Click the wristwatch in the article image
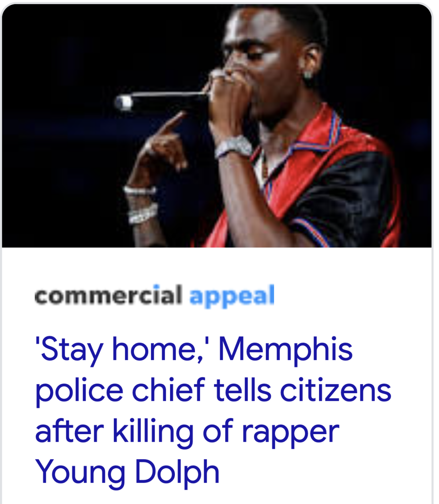This screenshot has width=439, height=504. click(x=233, y=147)
